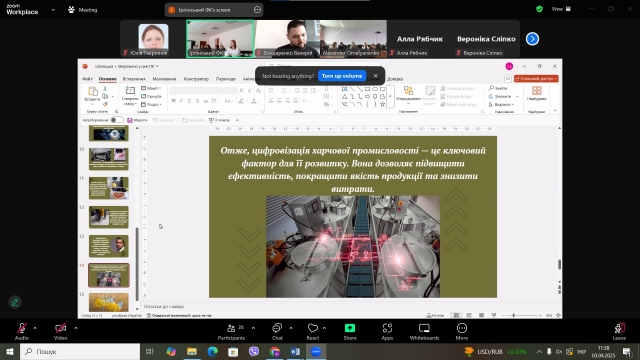Collapse the PowerPoint ribbon chevron
Screen dimensions: 640x360
point(555,111)
